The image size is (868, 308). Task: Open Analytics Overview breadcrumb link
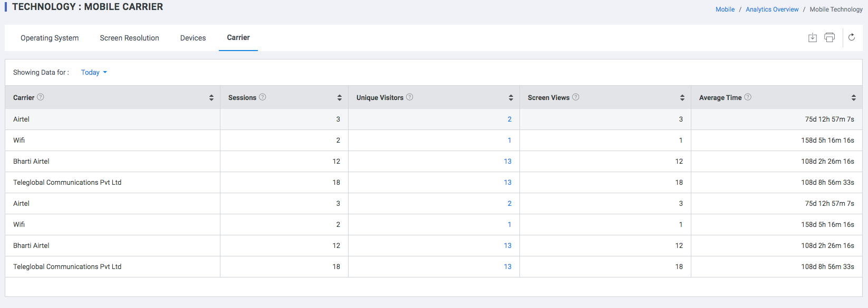[x=772, y=9]
